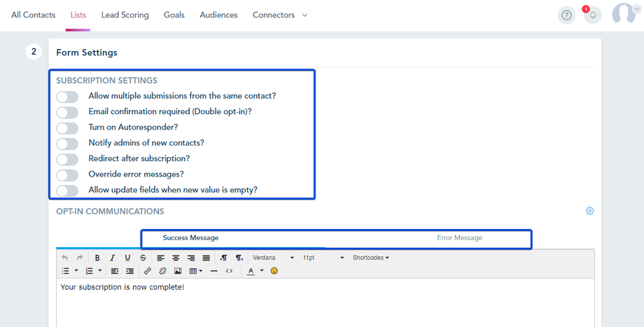Insert numbered list
Screen dimensions: 644x327
(x=89, y=271)
